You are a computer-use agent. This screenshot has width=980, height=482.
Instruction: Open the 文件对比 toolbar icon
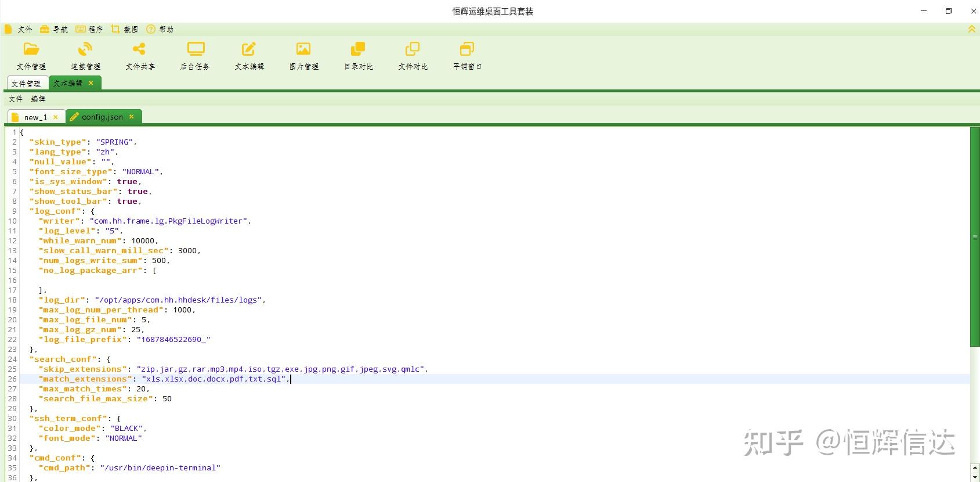pyautogui.click(x=413, y=56)
